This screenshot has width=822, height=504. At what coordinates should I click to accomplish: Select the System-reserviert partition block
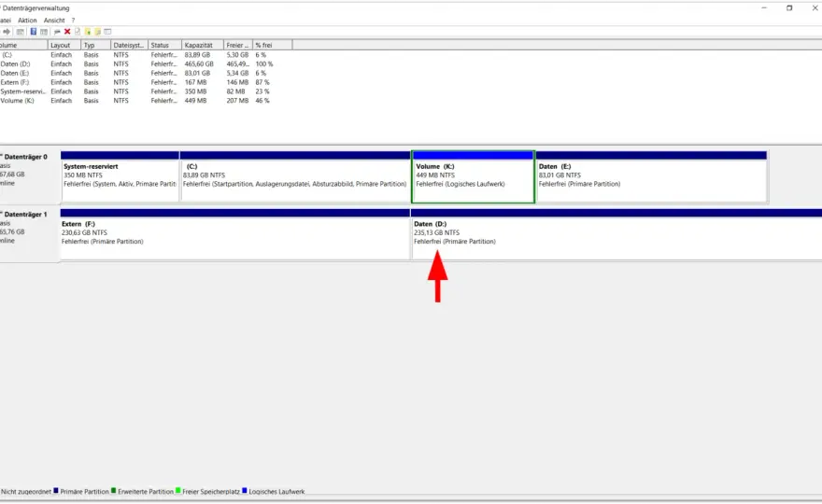coord(120,177)
